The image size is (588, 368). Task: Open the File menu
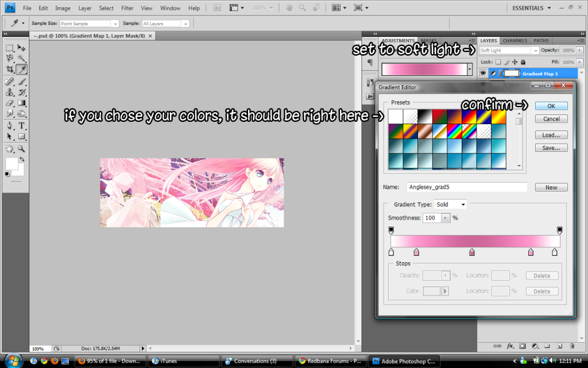[x=27, y=8]
